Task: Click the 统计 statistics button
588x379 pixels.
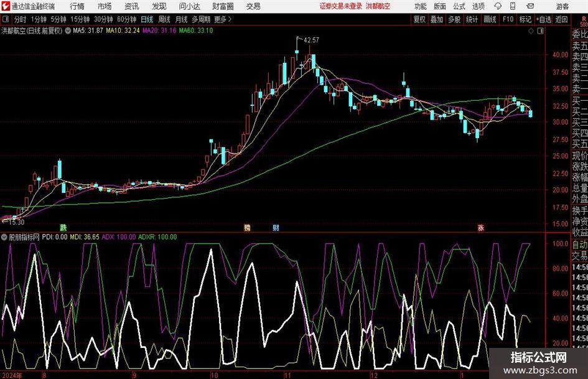Action: coord(472,19)
